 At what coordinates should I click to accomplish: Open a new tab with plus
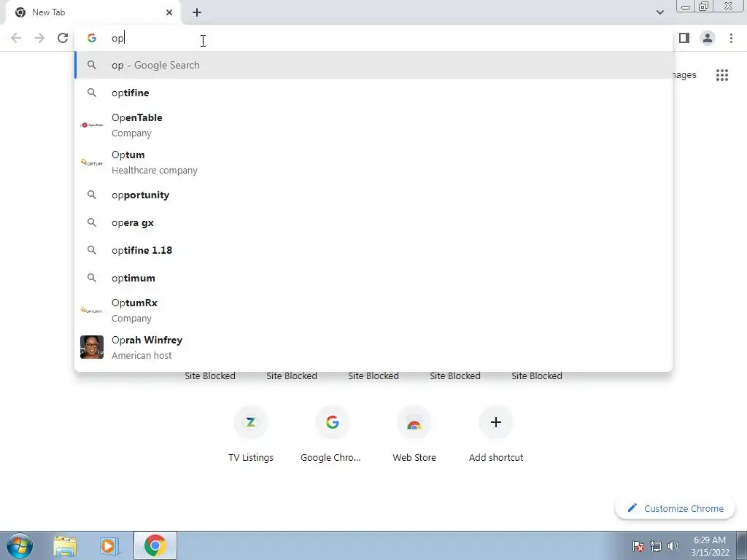click(197, 12)
